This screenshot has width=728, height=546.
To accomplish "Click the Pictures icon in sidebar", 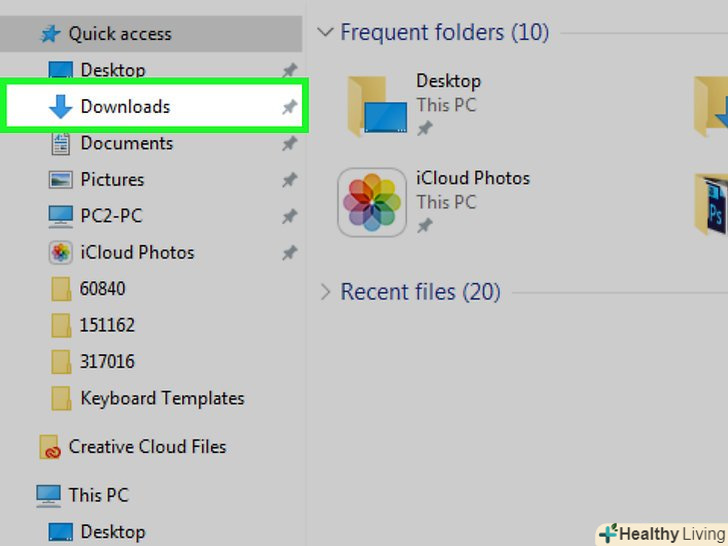I will [61, 180].
